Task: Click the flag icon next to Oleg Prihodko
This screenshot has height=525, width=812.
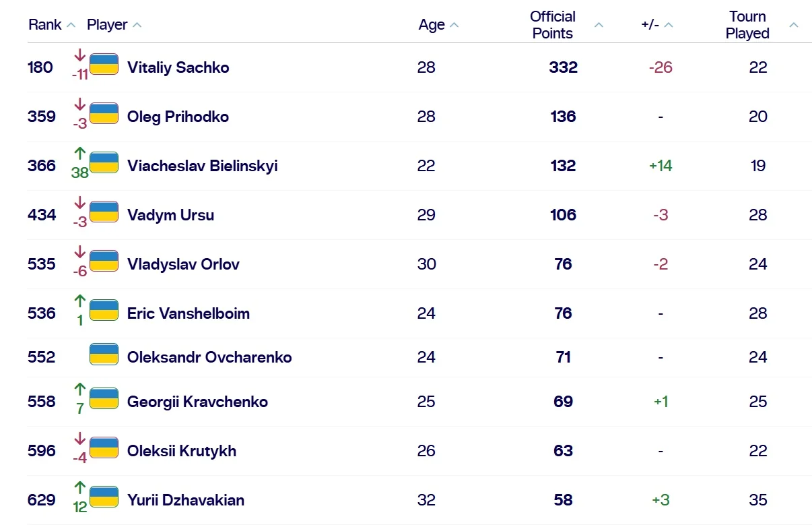Action: (104, 114)
